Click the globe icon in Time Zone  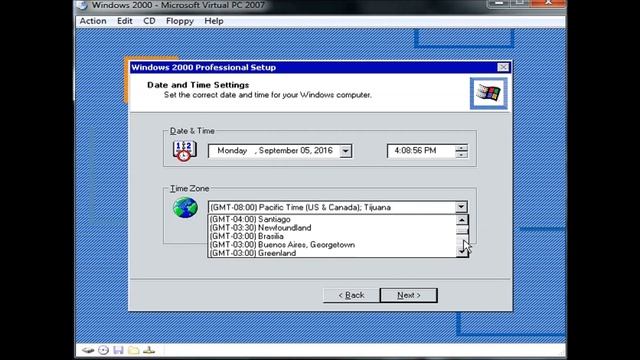tap(185, 207)
